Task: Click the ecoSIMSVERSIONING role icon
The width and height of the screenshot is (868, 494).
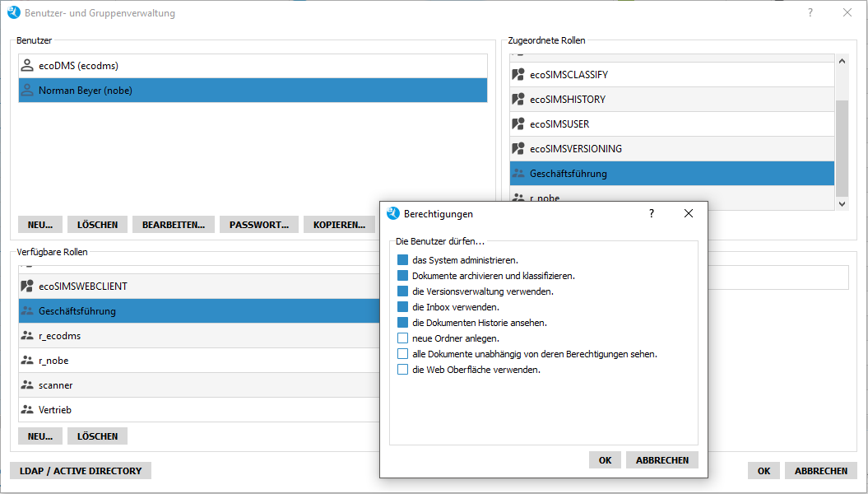Action: point(518,149)
